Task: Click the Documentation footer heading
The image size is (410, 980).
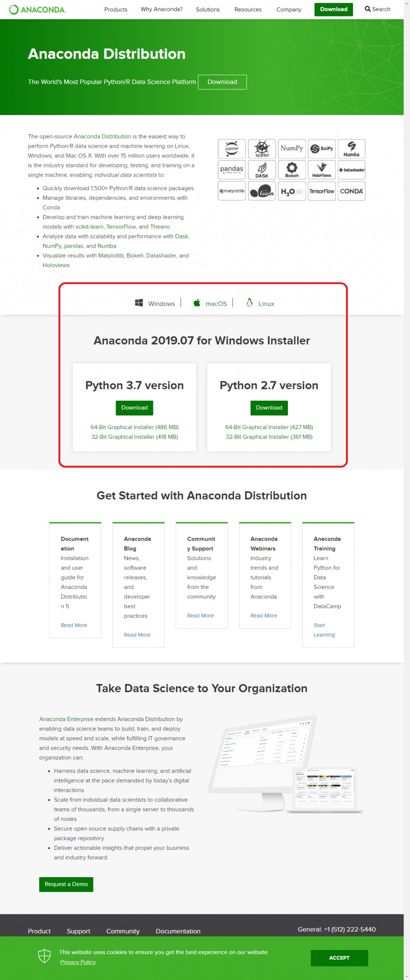Action: point(178,931)
